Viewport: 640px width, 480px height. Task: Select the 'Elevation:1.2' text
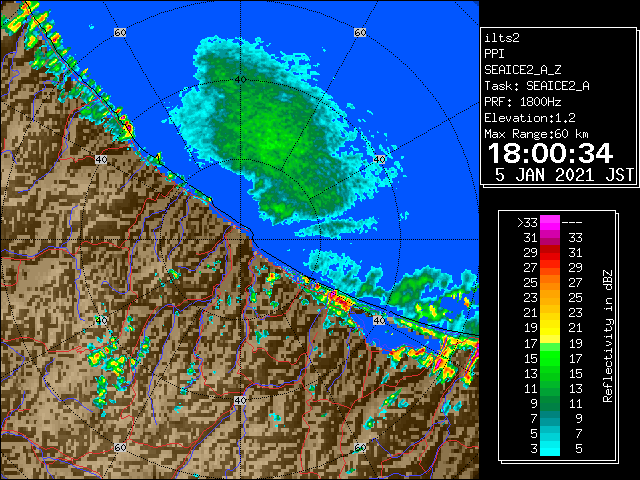pos(530,118)
